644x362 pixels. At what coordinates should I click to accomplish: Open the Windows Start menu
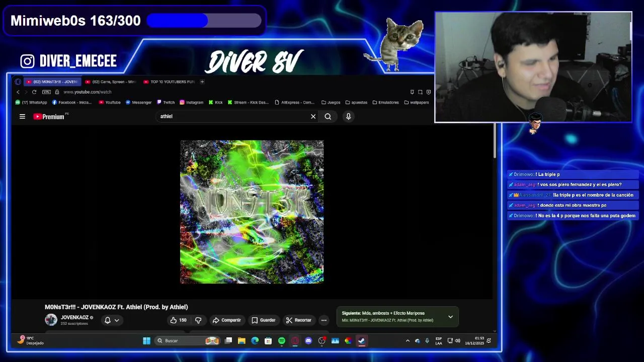coord(146,341)
